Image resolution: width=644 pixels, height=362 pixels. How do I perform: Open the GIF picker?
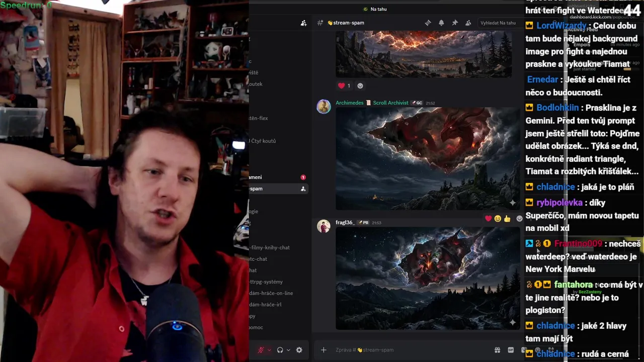[511, 350]
